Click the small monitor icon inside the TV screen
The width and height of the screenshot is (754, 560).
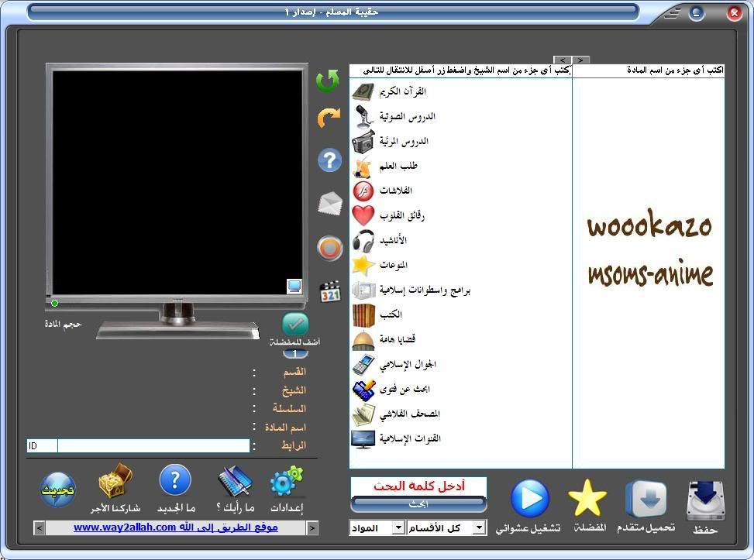(x=294, y=287)
